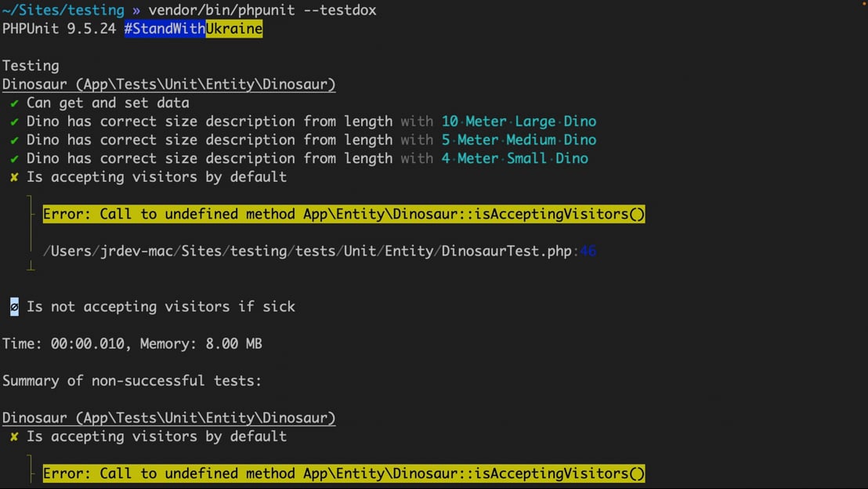Click the first highlighted undefined method error message

click(x=344, y=214)
